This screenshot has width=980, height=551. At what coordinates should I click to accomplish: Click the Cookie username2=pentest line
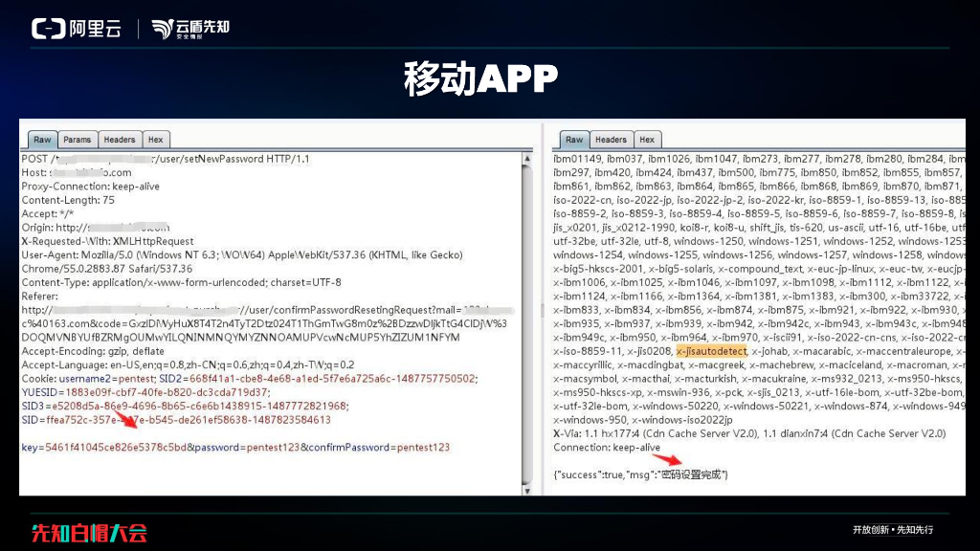(250, 379)
